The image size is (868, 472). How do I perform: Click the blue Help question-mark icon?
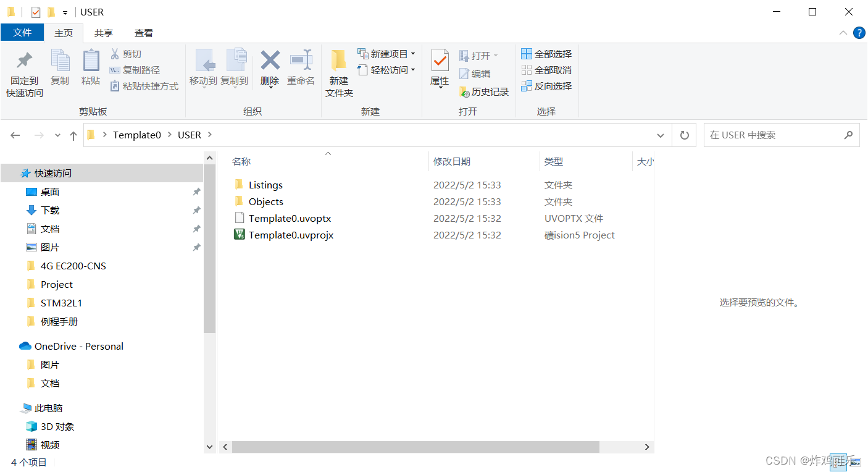(x=859, y=33)
